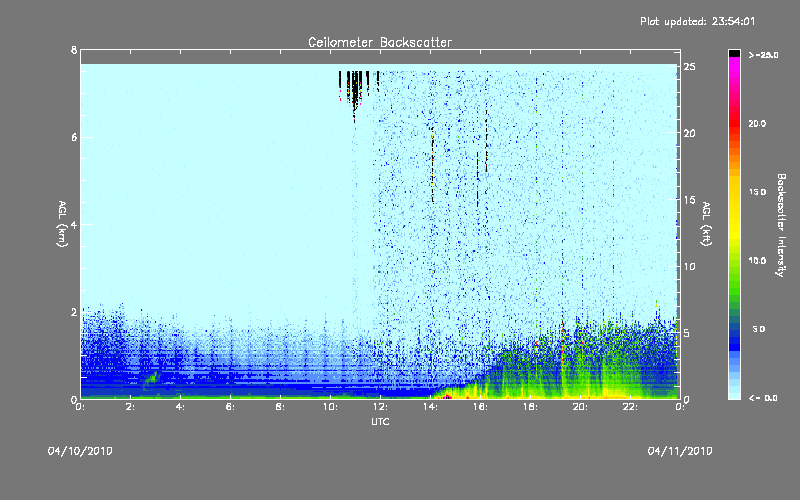Click the '2:' hour label on time axis
800x500 pixels.
[131, 407]
